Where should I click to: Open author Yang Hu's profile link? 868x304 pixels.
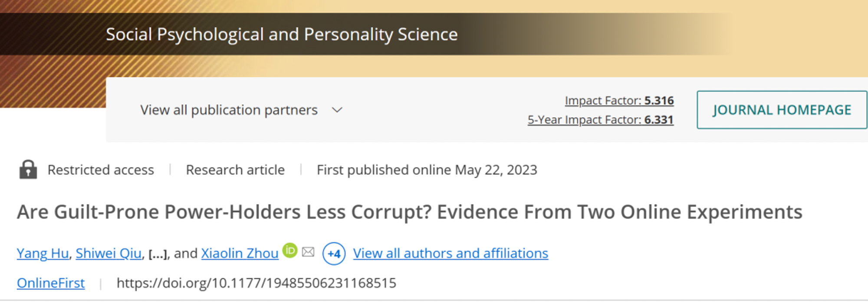click(x=43, y=253)
